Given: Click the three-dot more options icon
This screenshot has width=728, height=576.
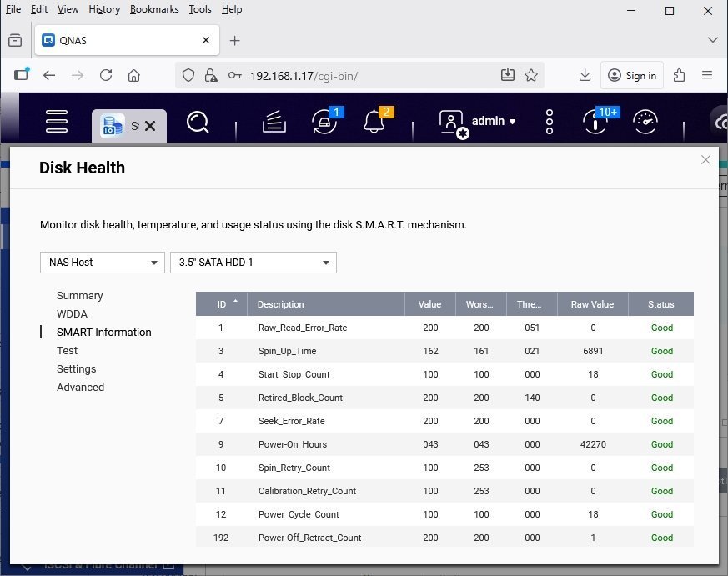Looking at the screenshot, I should coord(550,122).
